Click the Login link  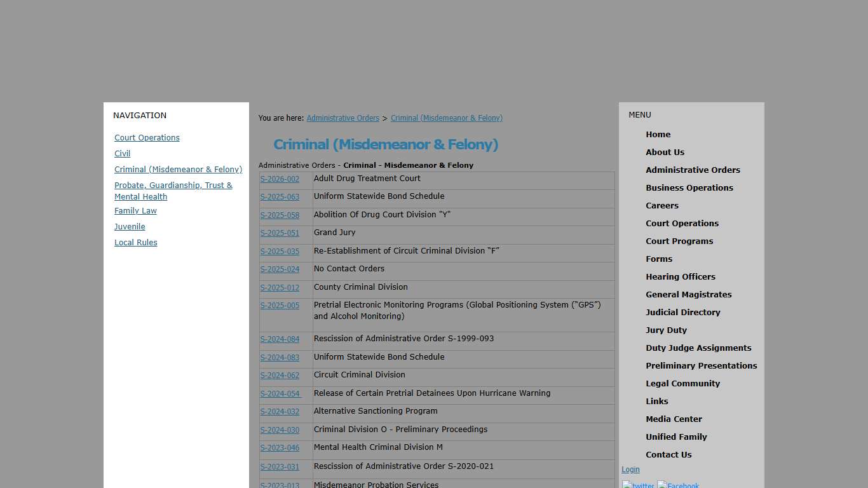630,470
